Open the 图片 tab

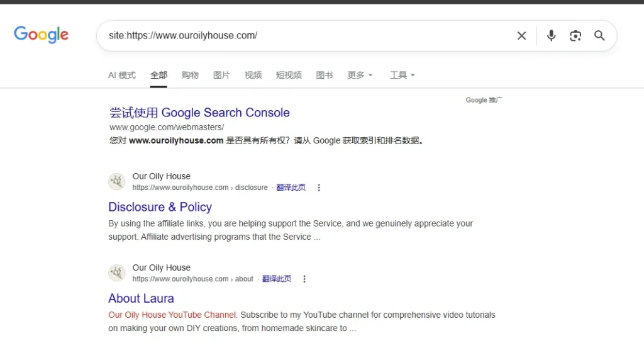(221, 75)
